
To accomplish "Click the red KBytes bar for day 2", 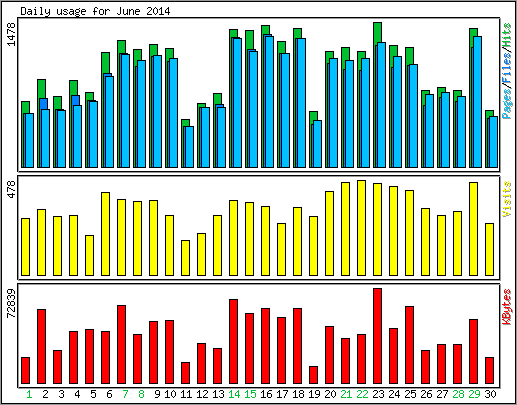I will coord(41,347).
